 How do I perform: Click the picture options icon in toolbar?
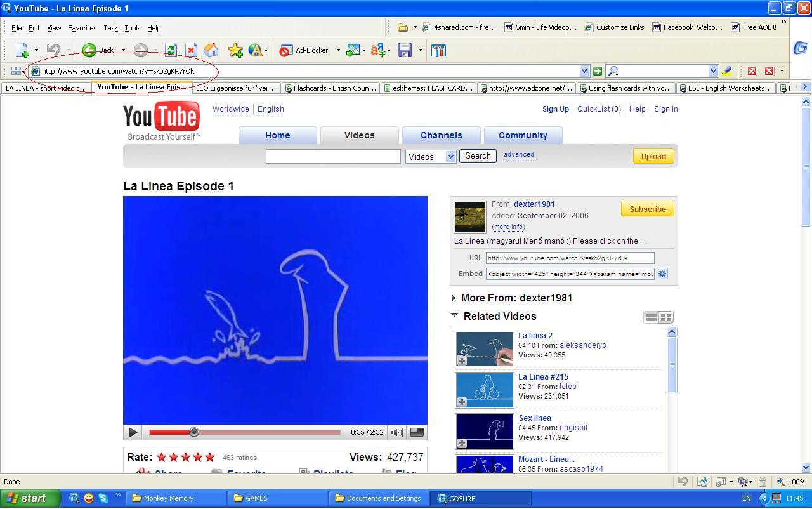tap(353, 50)
